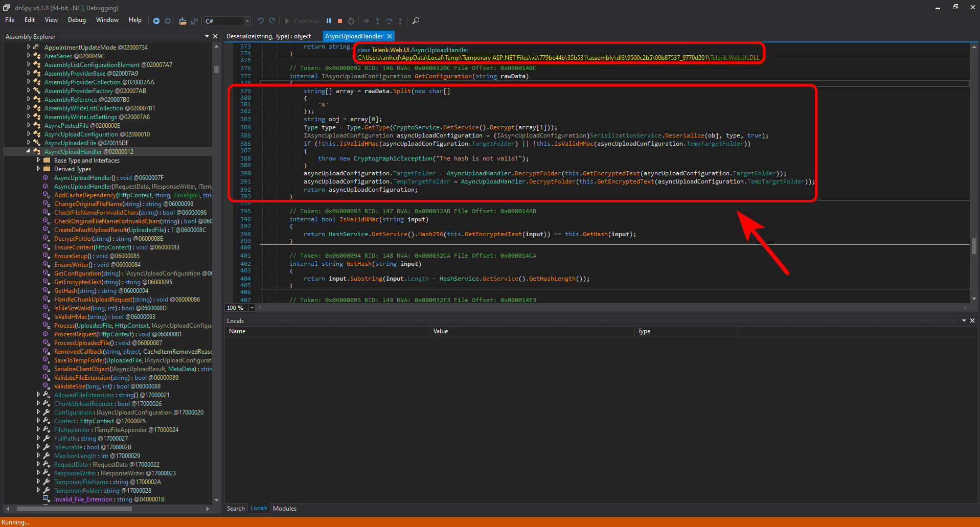The image size is (980, 527).
Task: Collapse the AsyncUploadHandler tree node
Action: (28, 151)
